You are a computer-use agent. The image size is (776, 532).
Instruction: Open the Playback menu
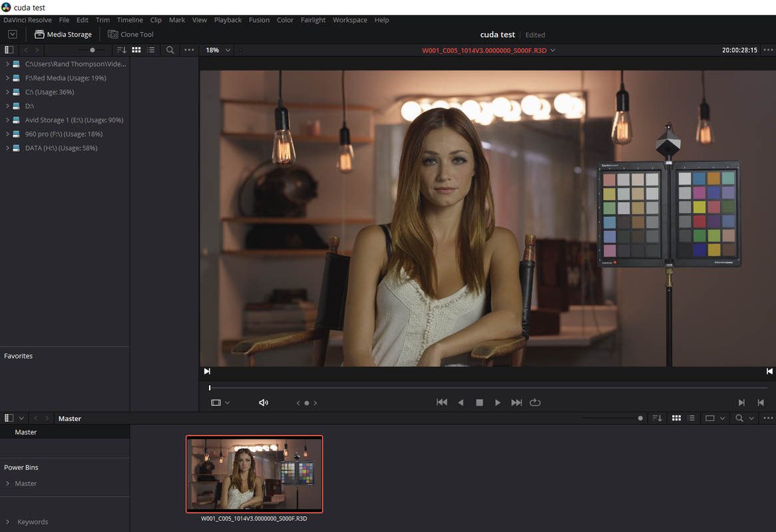pyautogui.click(x=228, y=20)
